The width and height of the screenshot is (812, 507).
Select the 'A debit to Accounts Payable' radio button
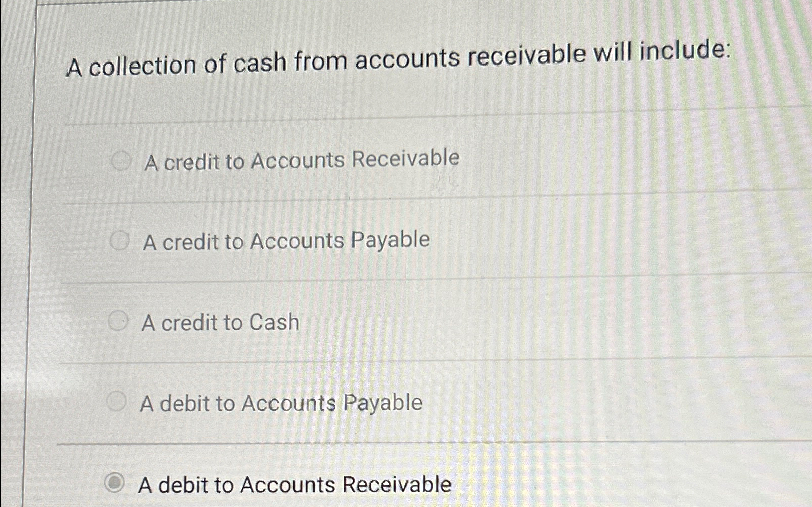[118, 401]
